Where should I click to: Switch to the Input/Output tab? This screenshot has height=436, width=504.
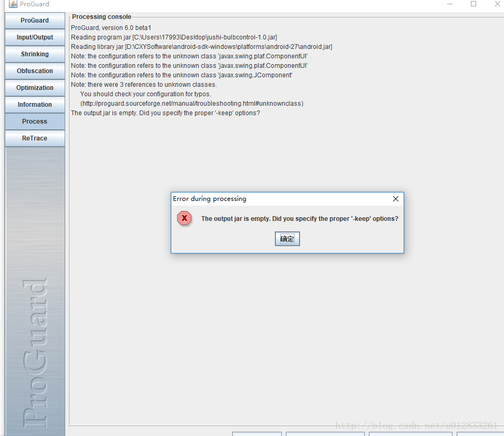tap(35, 37)
